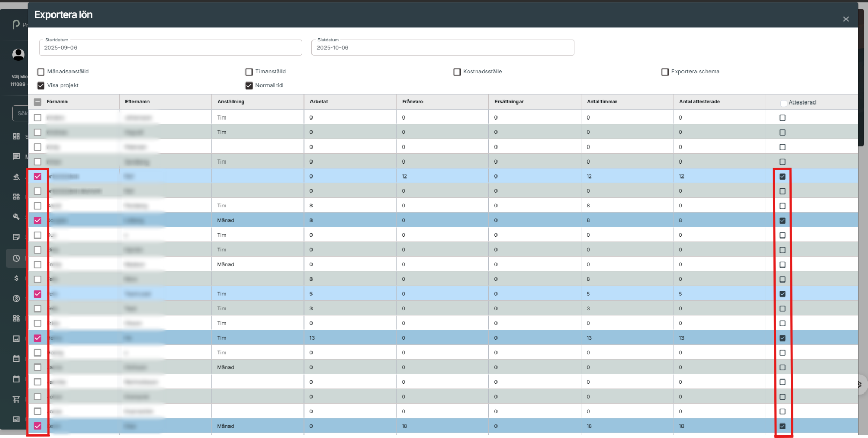Click the gavel icon in the sidebar
Viewport: 868px width, 438px height.
click(x=17, y=177)
